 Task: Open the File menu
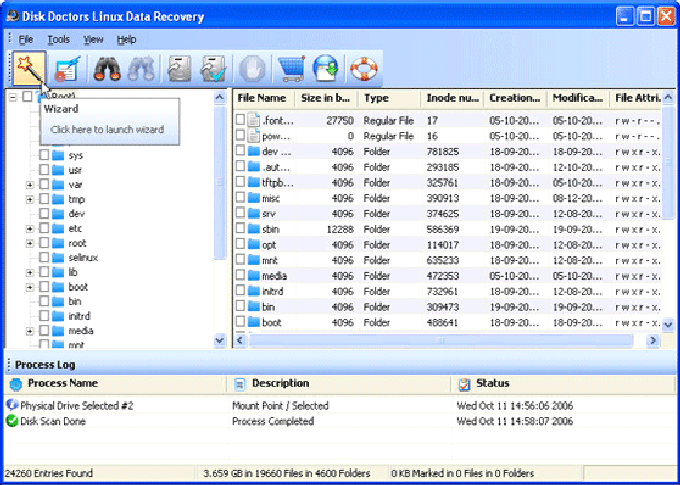tap(26, 40)
